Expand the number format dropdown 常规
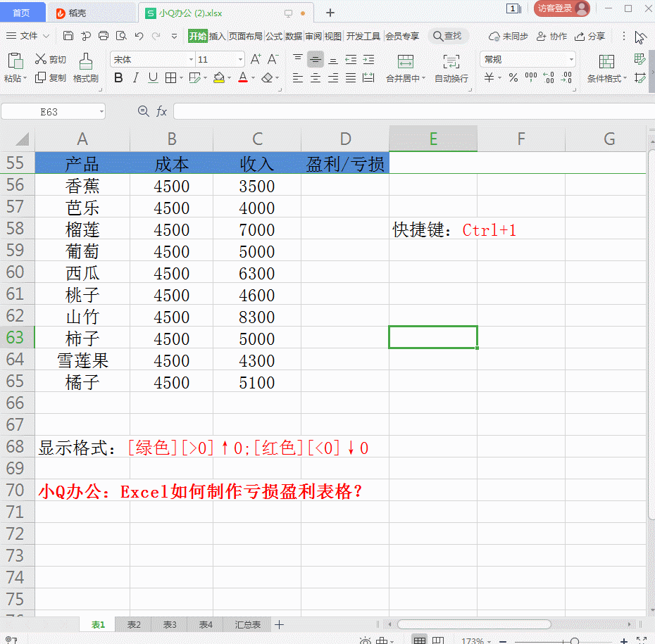The width and height of the screenshot is (655, 644). [x=527, y=60]
